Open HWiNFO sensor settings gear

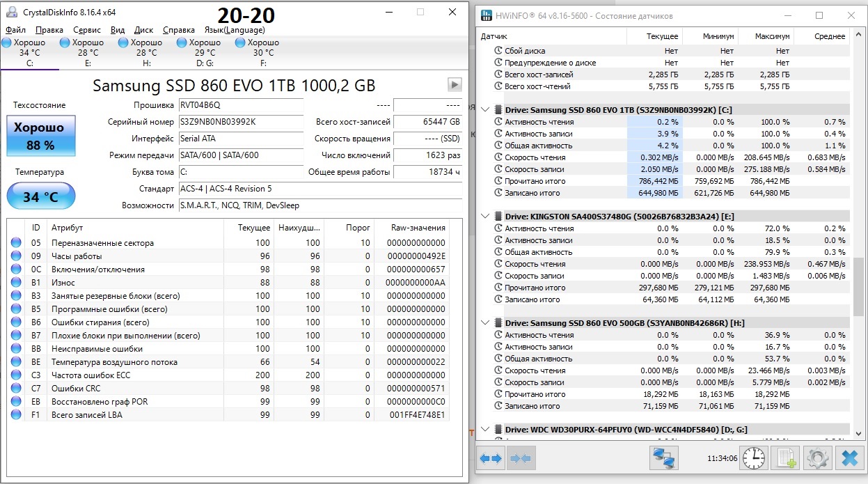tap(818, 458)
